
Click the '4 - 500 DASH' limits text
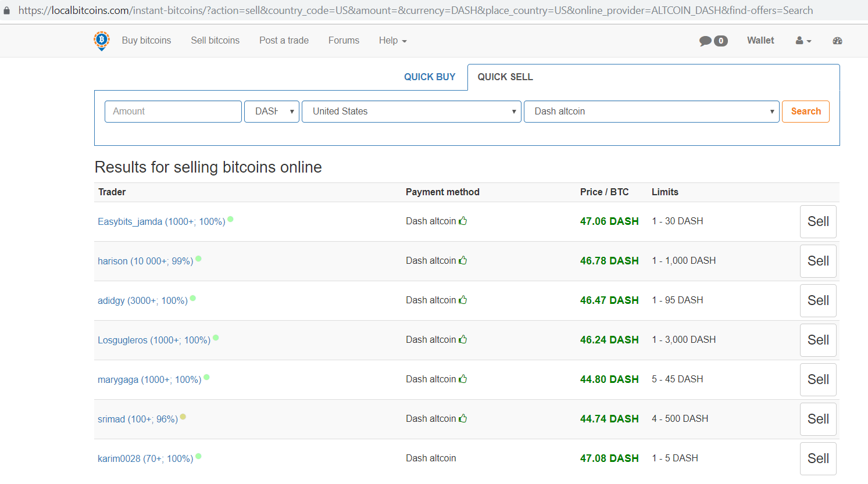coord(680,418)
